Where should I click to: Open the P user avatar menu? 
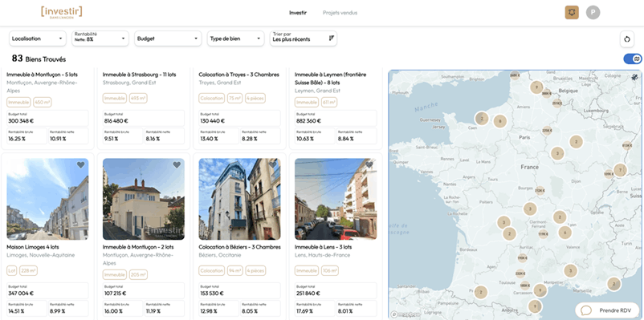[593, 12]
